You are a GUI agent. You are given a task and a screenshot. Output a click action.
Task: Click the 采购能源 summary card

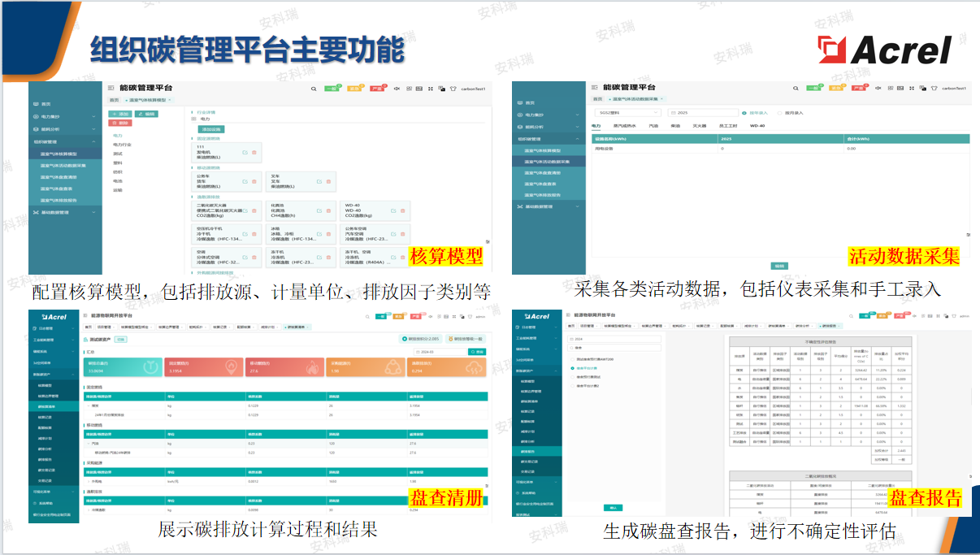pos(366,367)
